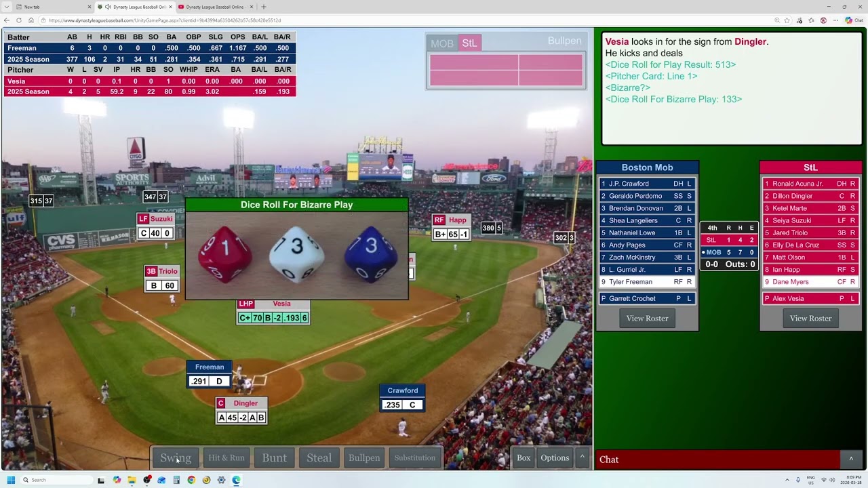Select Alex Vesia pitcher row
This screenshot has height=488, width=868.
810,298
